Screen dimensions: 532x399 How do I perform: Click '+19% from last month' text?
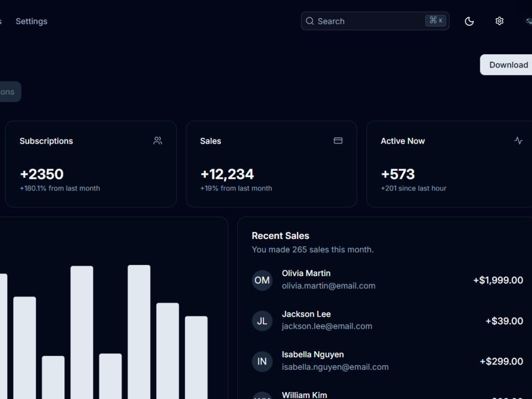coord(236,188)
